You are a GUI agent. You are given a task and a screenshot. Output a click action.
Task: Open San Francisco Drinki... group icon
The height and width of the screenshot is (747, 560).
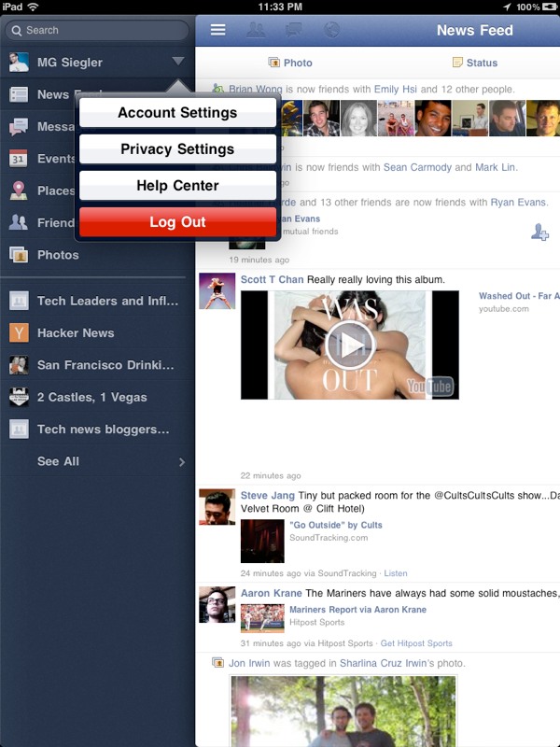(x=19, y=365)
